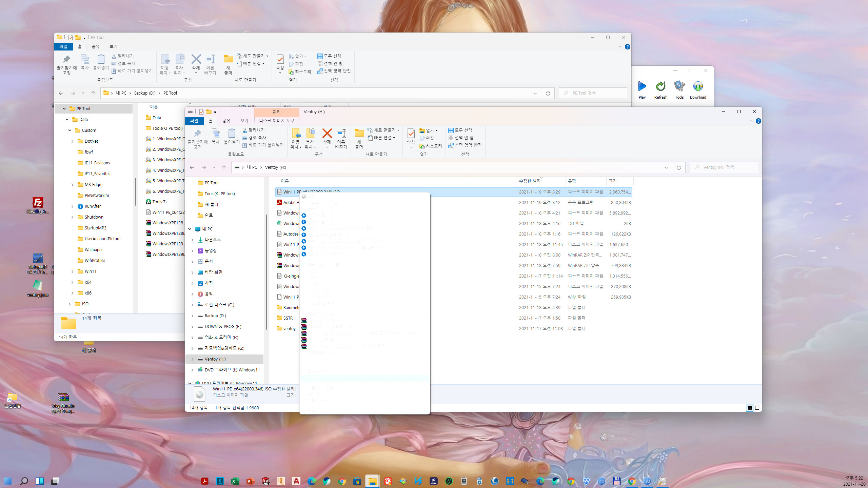Select SSTR folder row in file list
Screen dimensions: 868x488
click(x=454, y=318)
